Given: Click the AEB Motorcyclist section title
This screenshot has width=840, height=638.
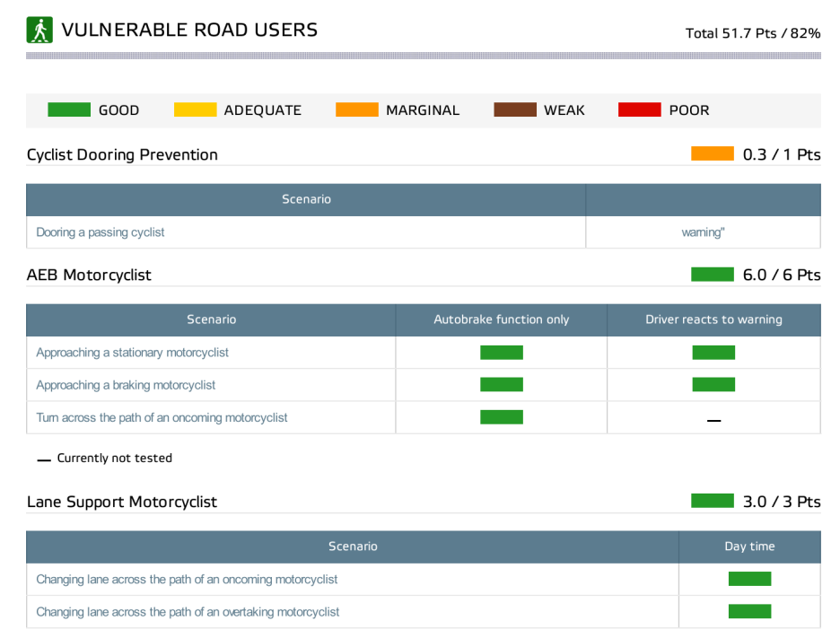Looking at the screenshot, I should pyautogui.click(x=89, y=275).
